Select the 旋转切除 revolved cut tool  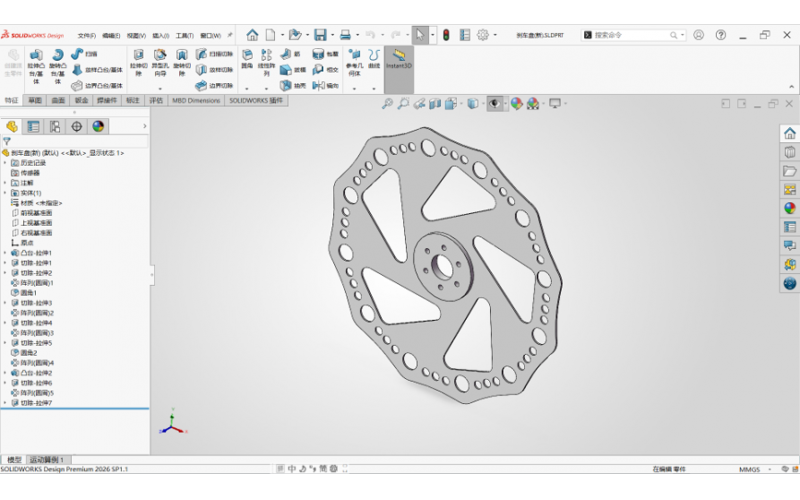click(182, 62)
